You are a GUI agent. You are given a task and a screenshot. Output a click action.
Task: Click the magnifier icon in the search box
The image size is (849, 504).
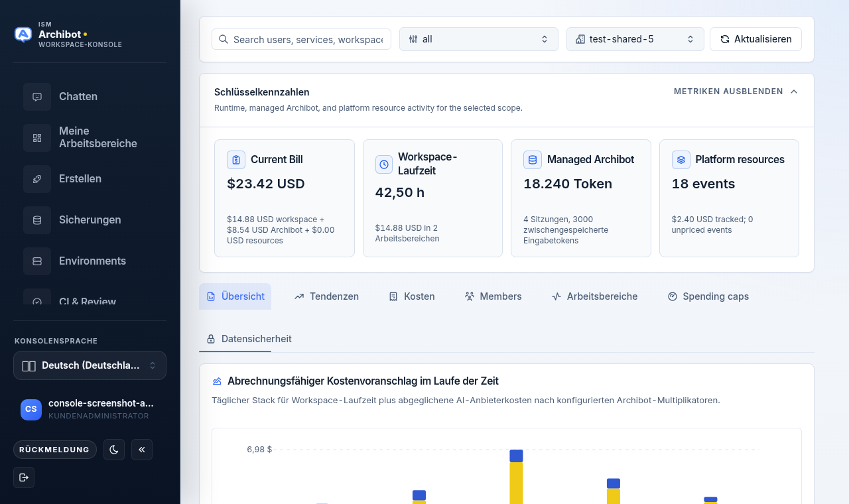(x=224, y=39)
